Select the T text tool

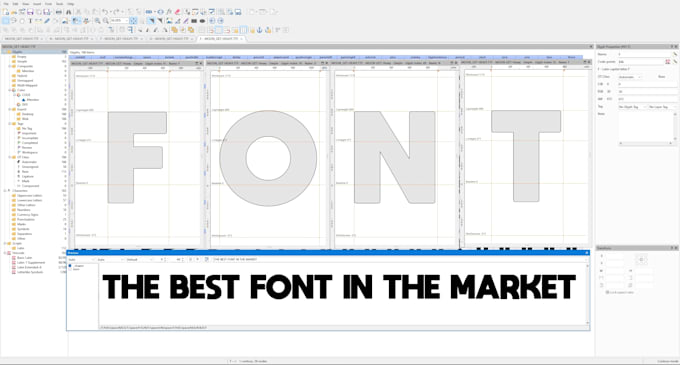pyautogui.click(x=30, y=21)
